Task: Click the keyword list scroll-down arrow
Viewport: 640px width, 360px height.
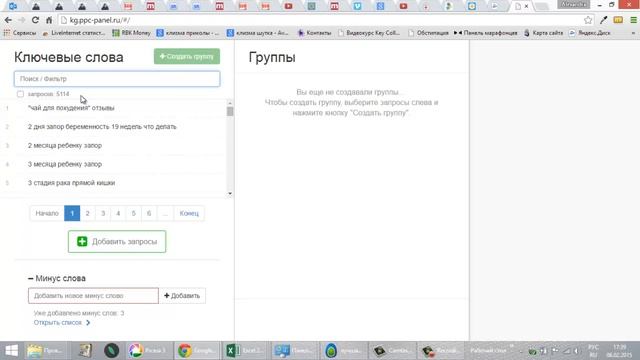Action: [x=230, y=193]
